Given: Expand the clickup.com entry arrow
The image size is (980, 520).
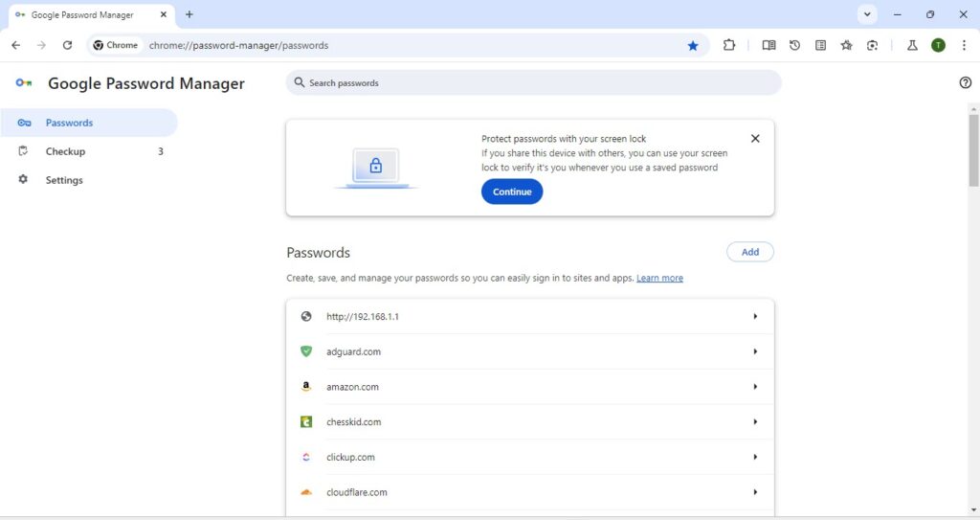Looking at the screenshot, I should tap(755, 457).
